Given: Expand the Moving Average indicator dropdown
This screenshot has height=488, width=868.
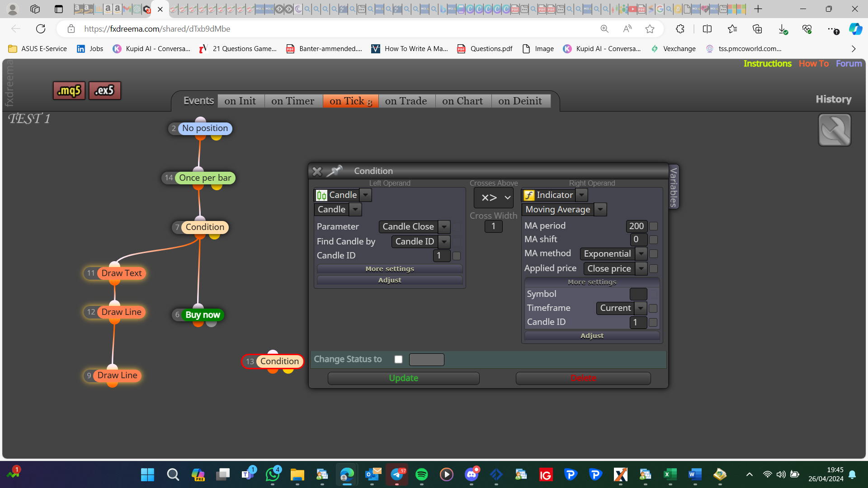Looking at the screenshot, I should [600, 210].
